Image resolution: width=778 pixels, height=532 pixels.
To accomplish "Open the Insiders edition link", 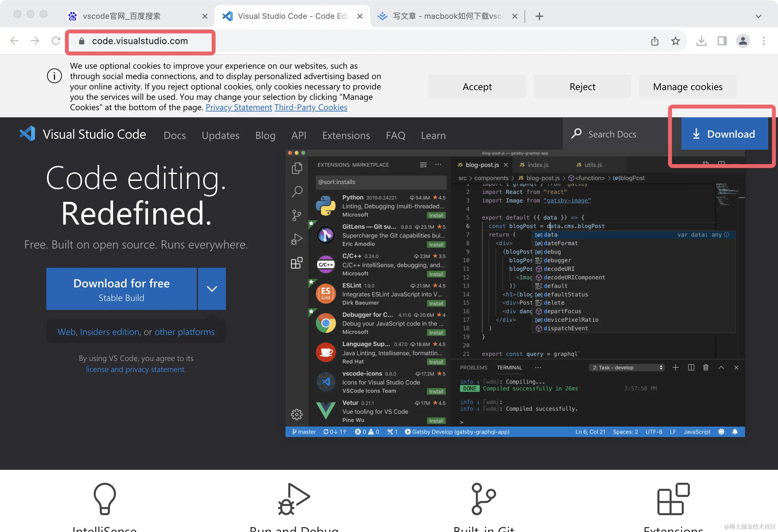I will click(110, 331).
